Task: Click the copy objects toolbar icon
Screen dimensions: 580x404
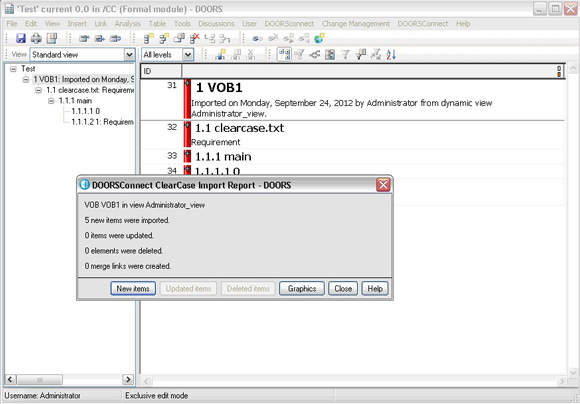Action: click(179, 38)
